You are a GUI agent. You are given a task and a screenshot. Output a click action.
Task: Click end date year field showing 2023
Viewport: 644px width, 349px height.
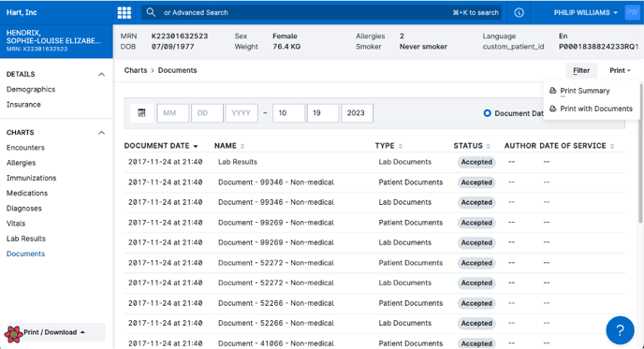pos(357,113)
